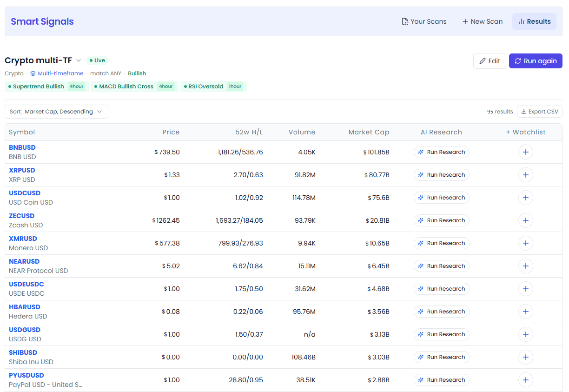This screenshot has height=392, width=569.
Task: Open the HBARUSD symbol link
Action: coord(25,307)
